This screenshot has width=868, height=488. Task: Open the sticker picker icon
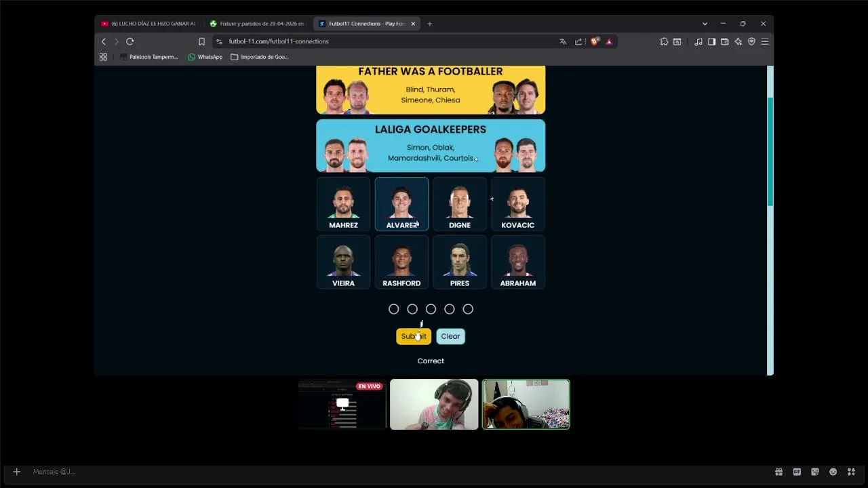(815, 472)
